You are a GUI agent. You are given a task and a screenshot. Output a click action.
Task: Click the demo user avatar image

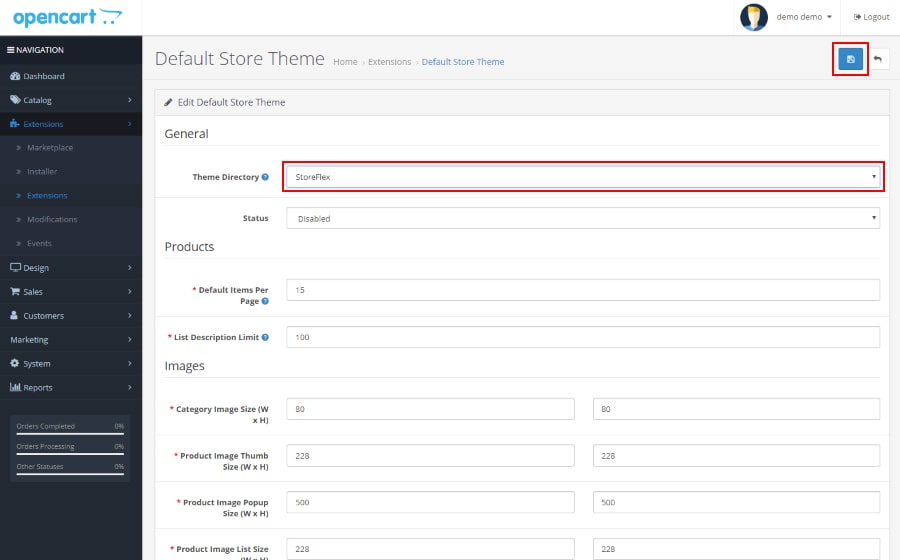[754, 17]
